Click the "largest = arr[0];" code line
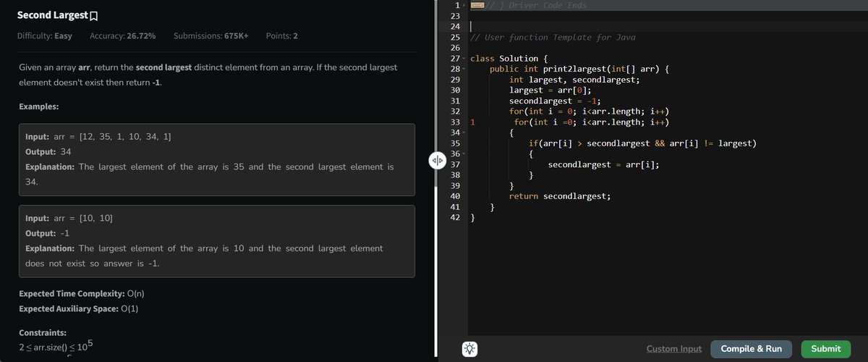Image resolution: width=868 pixels, height=362 pixels. pos(550,90)
